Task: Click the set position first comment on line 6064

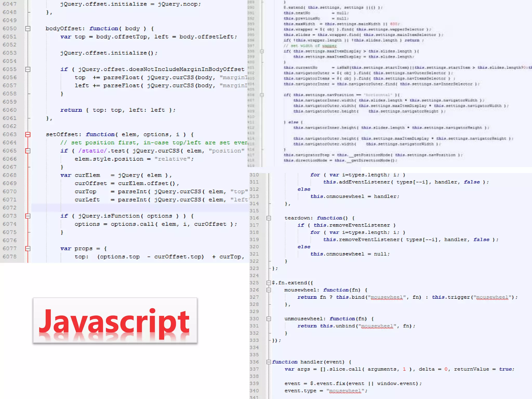Action: (x=154, y=143)
